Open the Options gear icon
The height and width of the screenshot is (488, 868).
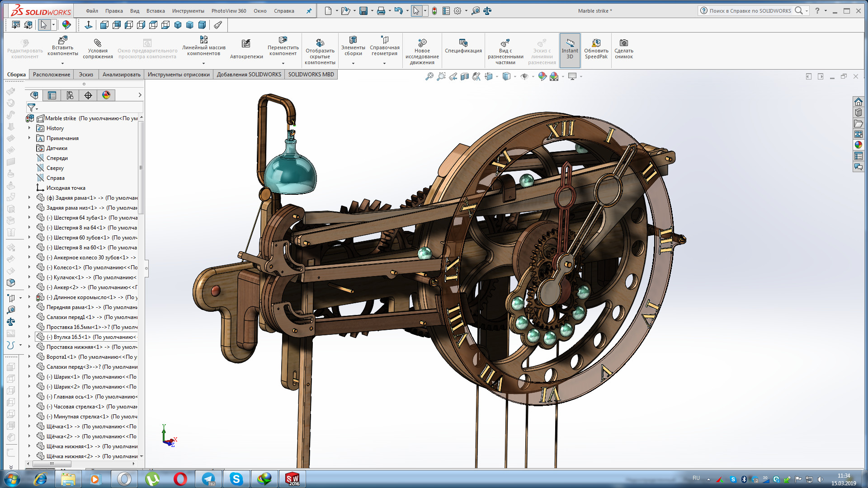pos(458,11)
